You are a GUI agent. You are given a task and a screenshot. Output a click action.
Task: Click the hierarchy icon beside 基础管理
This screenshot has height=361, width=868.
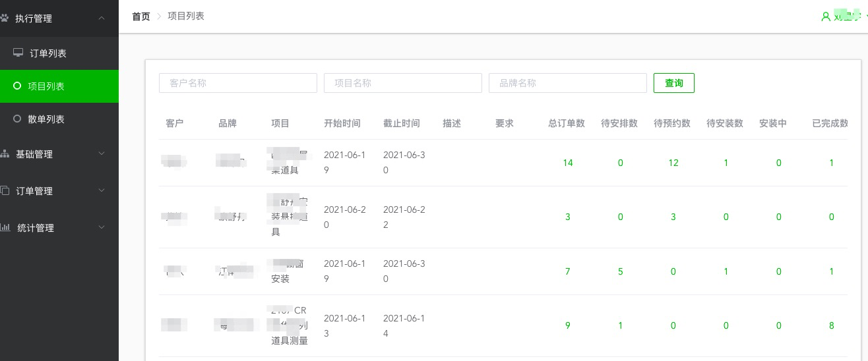pos(5,154)
